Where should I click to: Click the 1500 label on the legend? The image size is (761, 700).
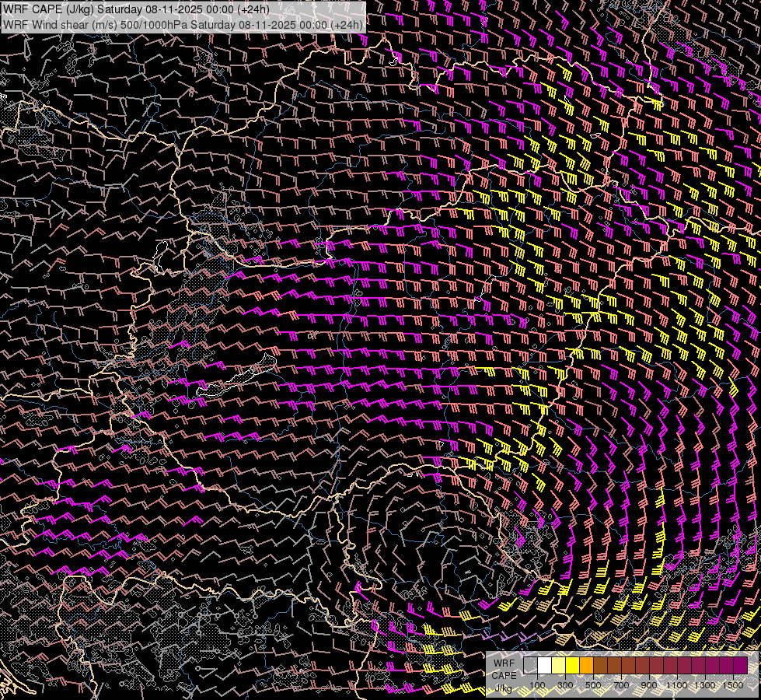733,685
